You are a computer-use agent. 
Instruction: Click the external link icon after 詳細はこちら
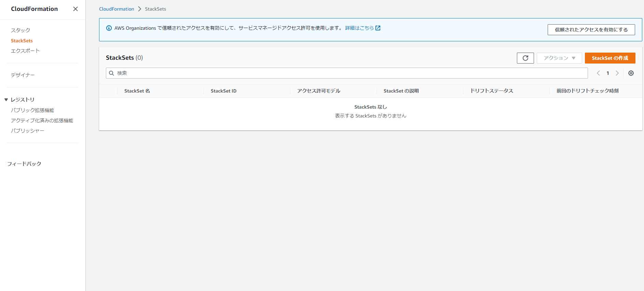click(x=378, y=28)
